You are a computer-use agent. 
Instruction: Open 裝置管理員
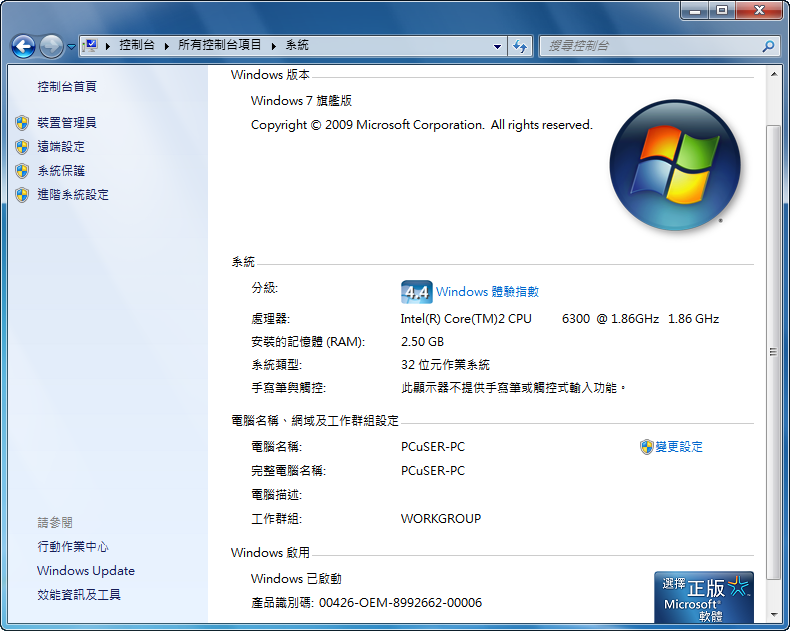tap(67, 122)
